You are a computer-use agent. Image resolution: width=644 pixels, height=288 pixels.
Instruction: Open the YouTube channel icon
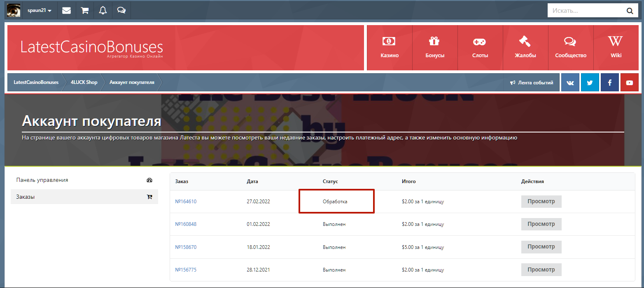click(630, 83)
